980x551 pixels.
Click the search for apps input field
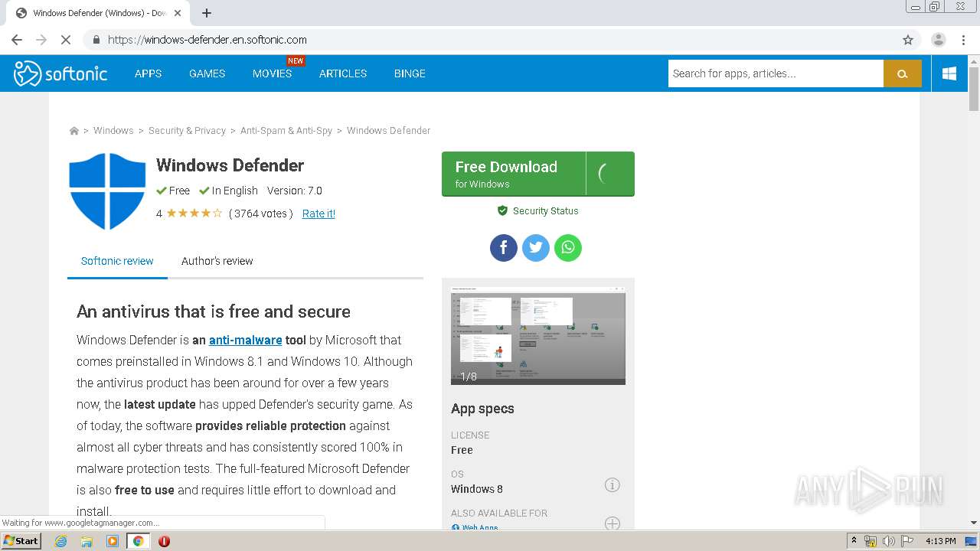pyautogui.click(x=776, y=73)
